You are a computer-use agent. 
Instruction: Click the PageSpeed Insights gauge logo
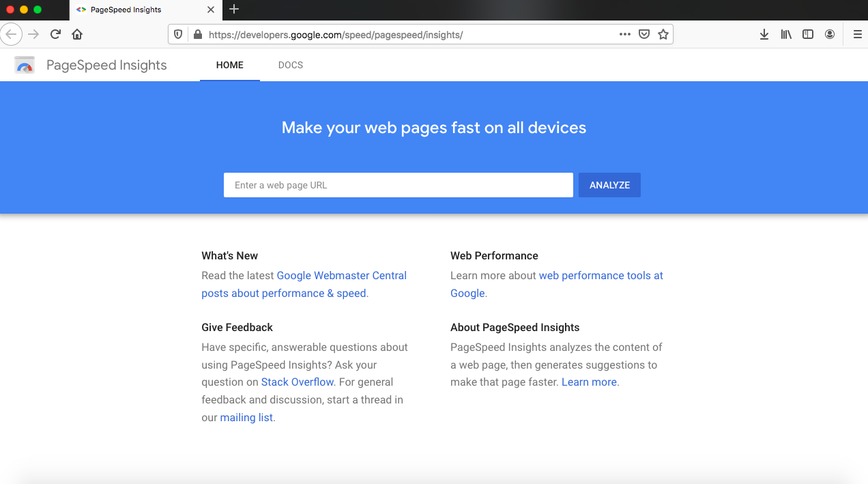point(25,65)
